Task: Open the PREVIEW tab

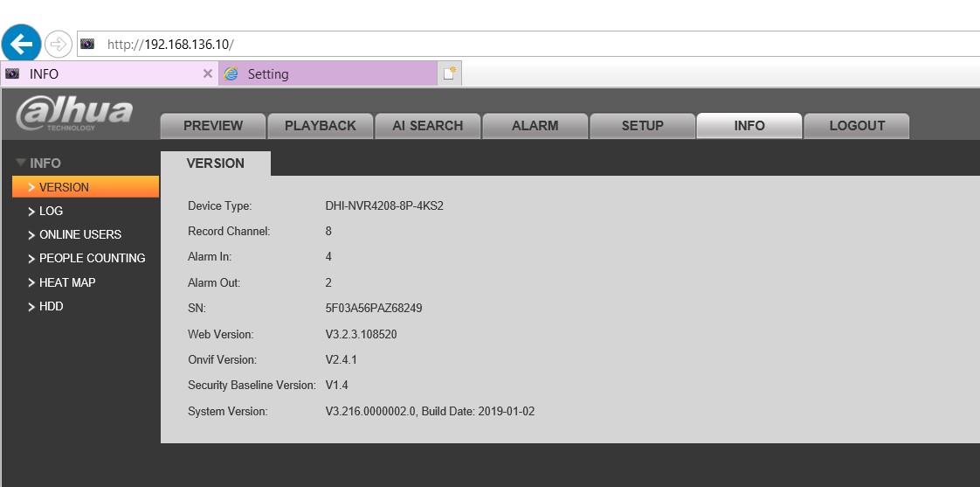Action: point(213,126)
